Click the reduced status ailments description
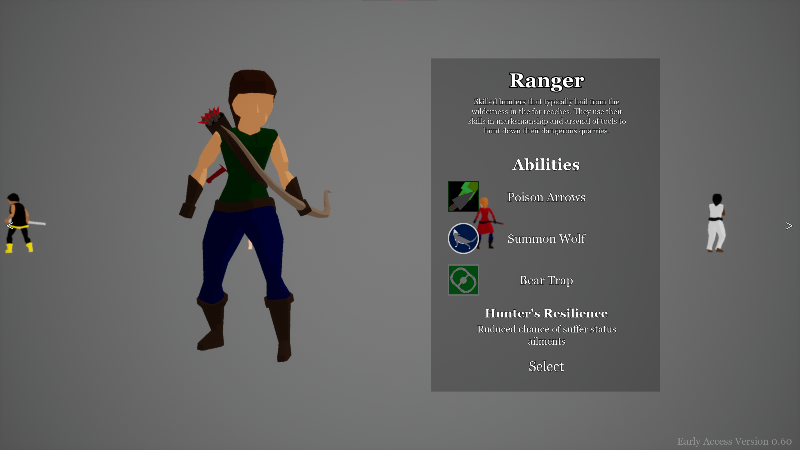 (546, 335)
